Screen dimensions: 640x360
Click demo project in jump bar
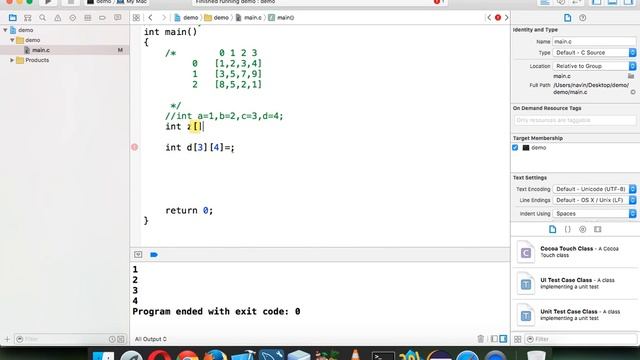186,18
